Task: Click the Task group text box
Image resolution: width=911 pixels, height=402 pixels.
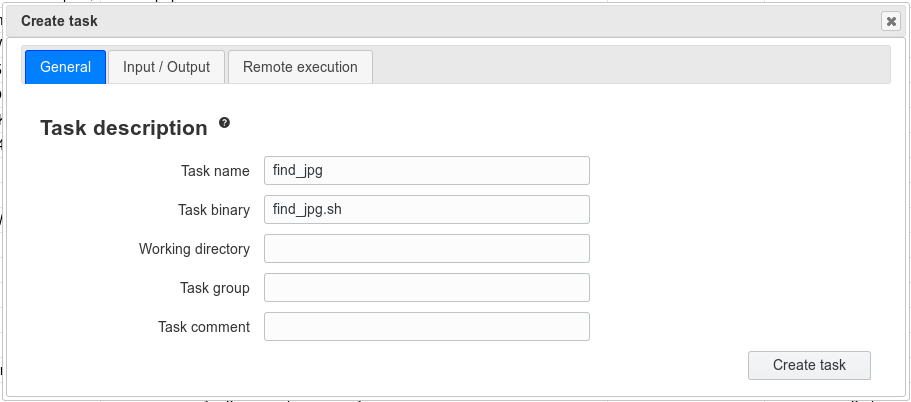Action: point(427,288)
